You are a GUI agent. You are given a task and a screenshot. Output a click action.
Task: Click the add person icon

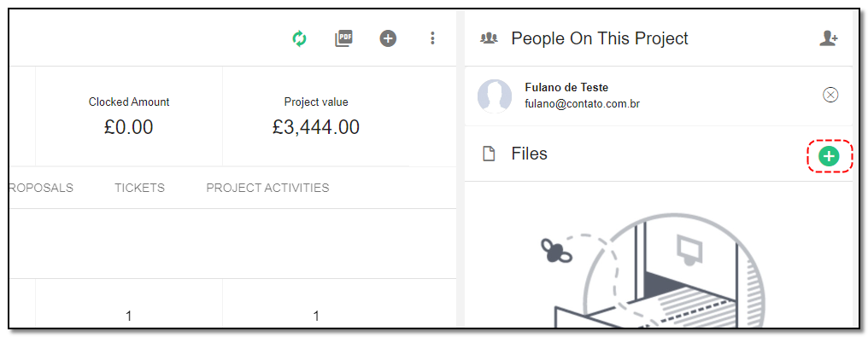[828, 38]
